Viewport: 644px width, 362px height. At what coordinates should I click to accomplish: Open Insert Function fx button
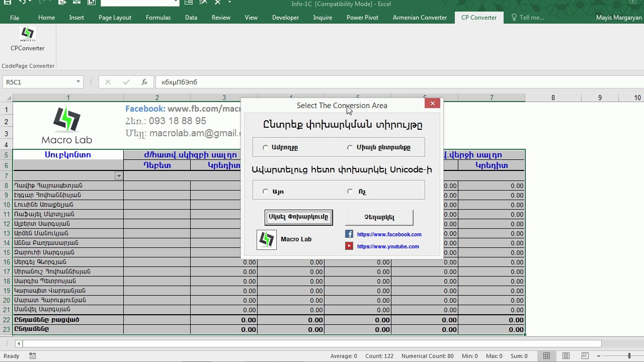[144, 82]
